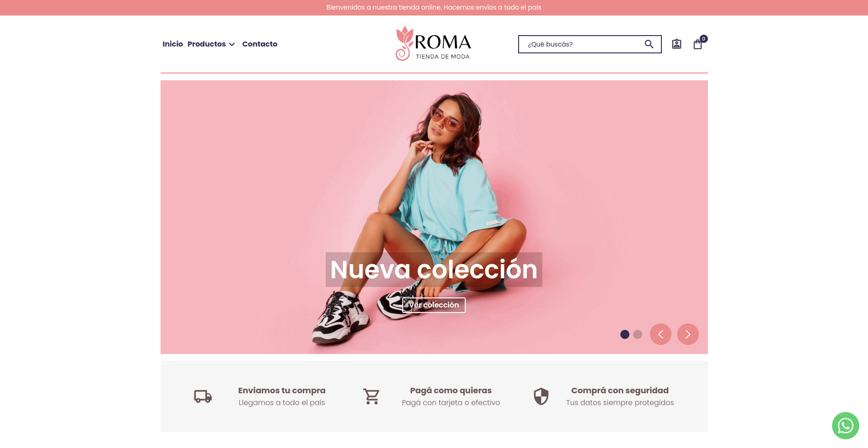The width and height of the screenshot is (868, 448).
Task: Click the delivery truck icon
Action: (203, 396)
